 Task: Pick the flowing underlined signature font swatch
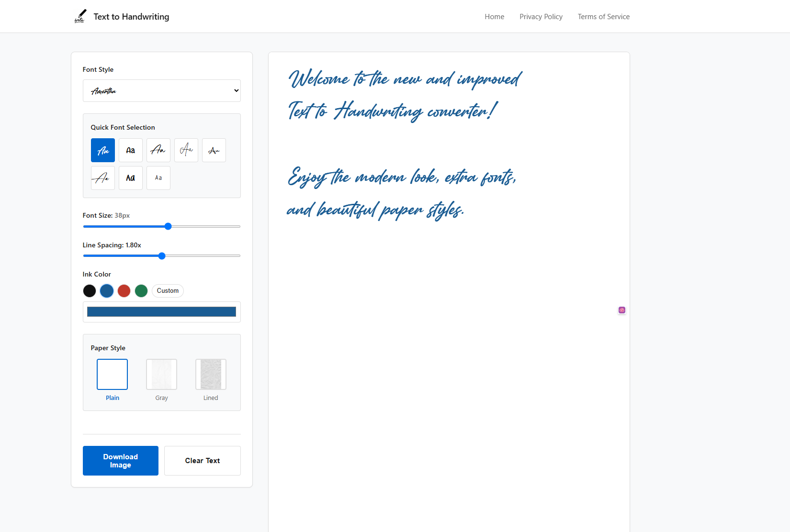[x=102, y=178]
